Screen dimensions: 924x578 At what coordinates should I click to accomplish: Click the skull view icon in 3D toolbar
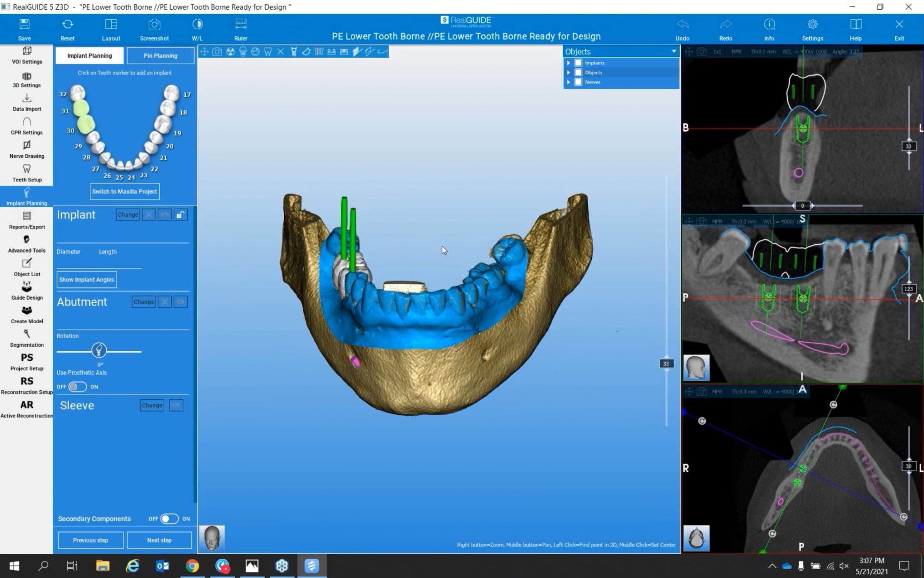tap(243, 52)
